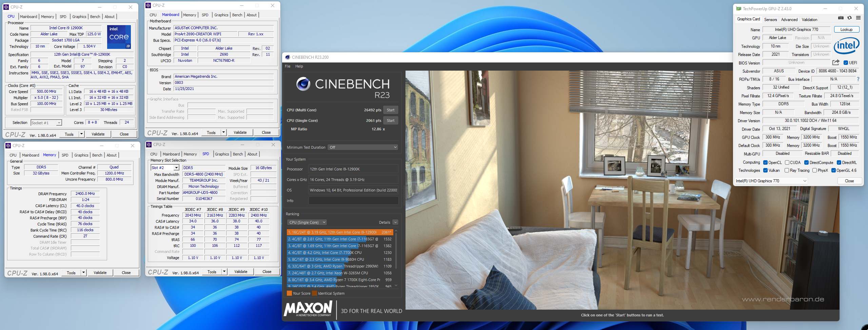Click the GPU-Z refresh icon

(x=849, y=18)
